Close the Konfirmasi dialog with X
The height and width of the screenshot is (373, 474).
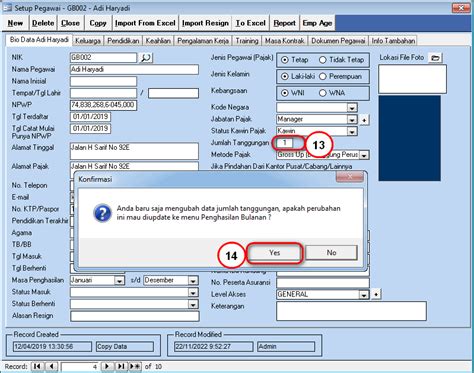point(350,177)
